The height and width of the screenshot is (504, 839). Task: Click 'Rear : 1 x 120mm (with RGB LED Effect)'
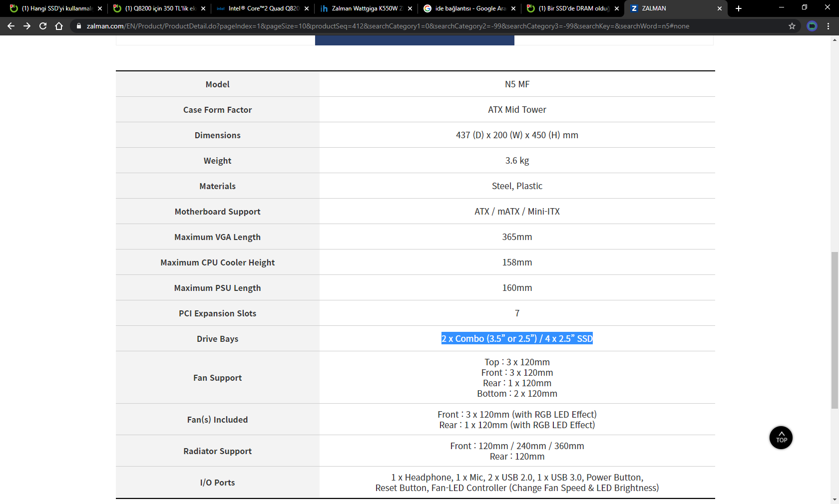517,425
